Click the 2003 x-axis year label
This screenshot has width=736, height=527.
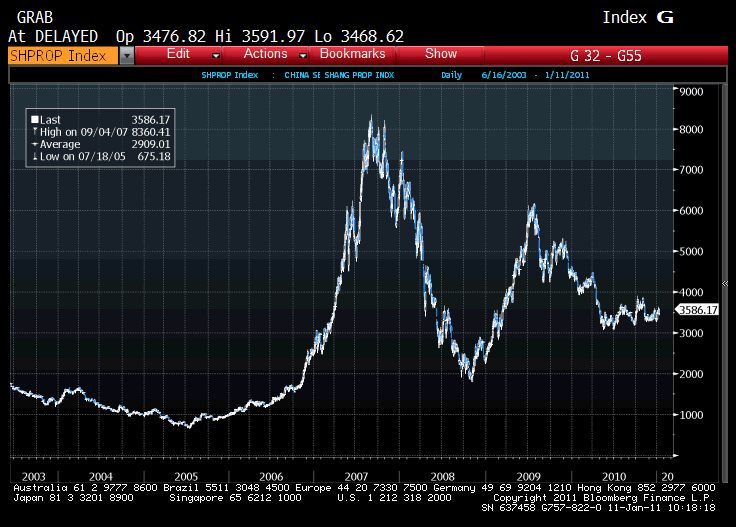33,476
